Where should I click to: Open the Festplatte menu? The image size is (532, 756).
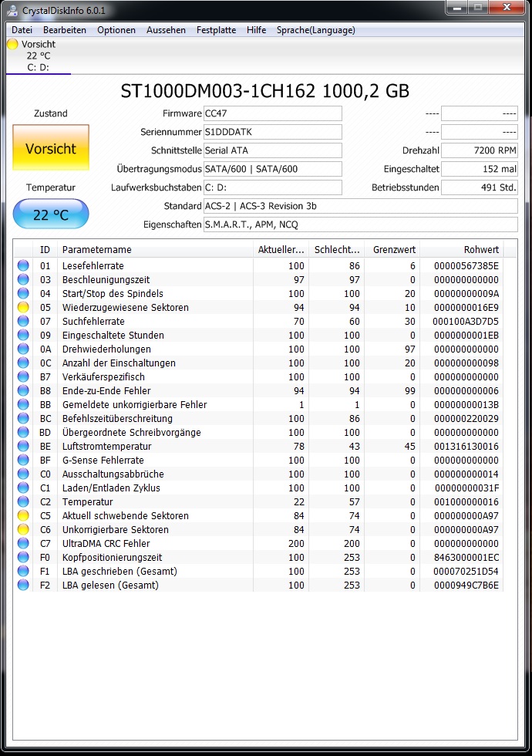[216, 30]
